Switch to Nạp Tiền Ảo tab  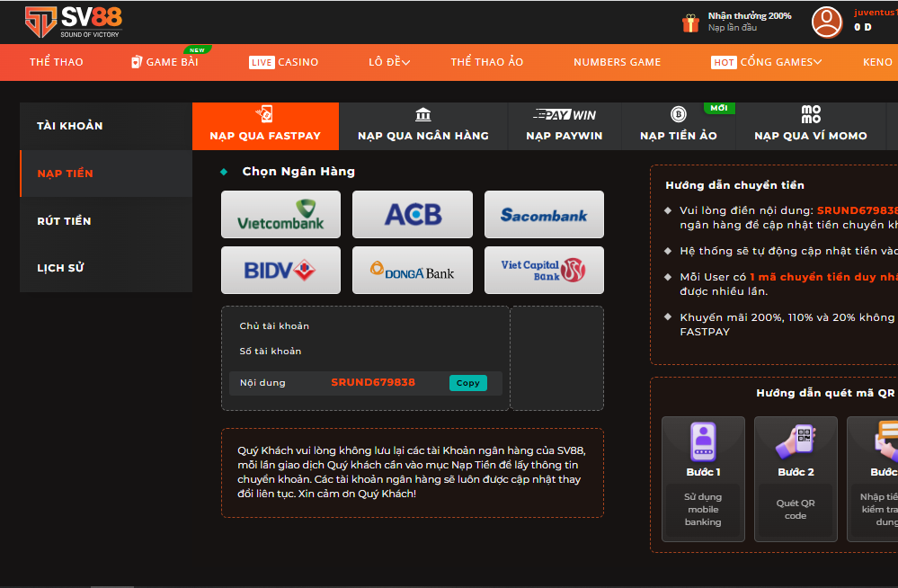coord(678,126)
